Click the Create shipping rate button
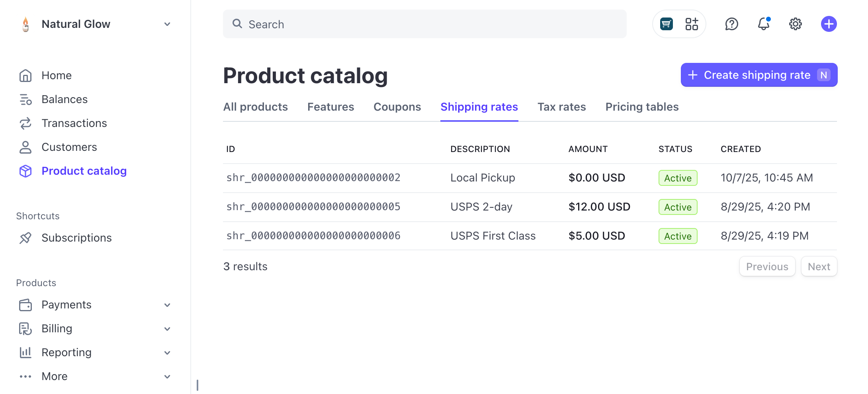The width and height of the screenshot is (868, 394). click(x=759, y=75)
